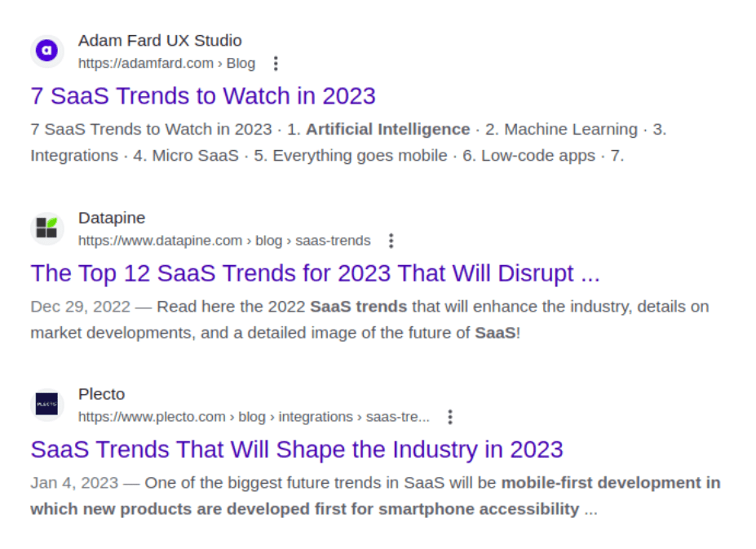Open '7 SaaS Trends to Watch in 2023'
Screen dimensions: 756x549
203,96
